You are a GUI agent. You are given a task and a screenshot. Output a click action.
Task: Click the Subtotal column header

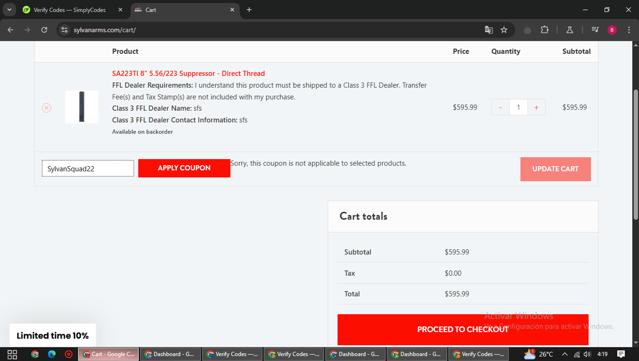tap(576, 51)
